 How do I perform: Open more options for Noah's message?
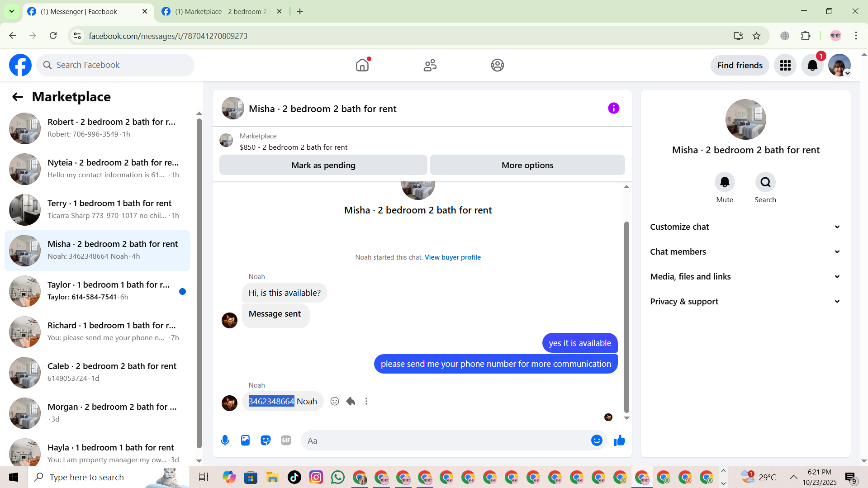366,401
